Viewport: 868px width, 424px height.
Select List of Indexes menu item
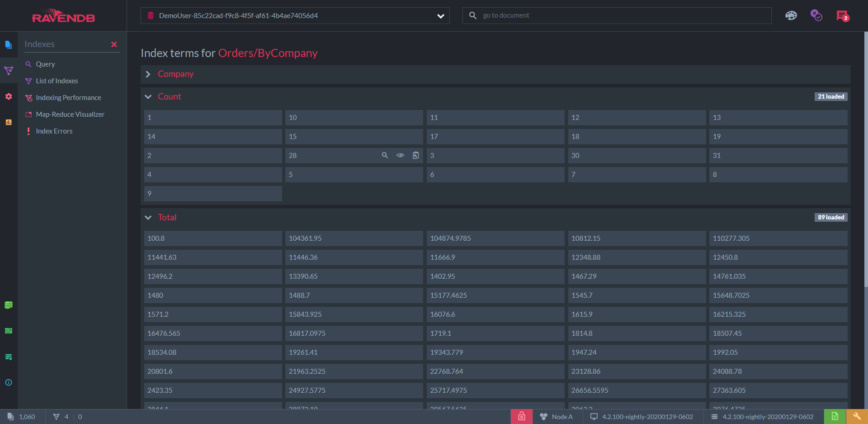[57, 81]
